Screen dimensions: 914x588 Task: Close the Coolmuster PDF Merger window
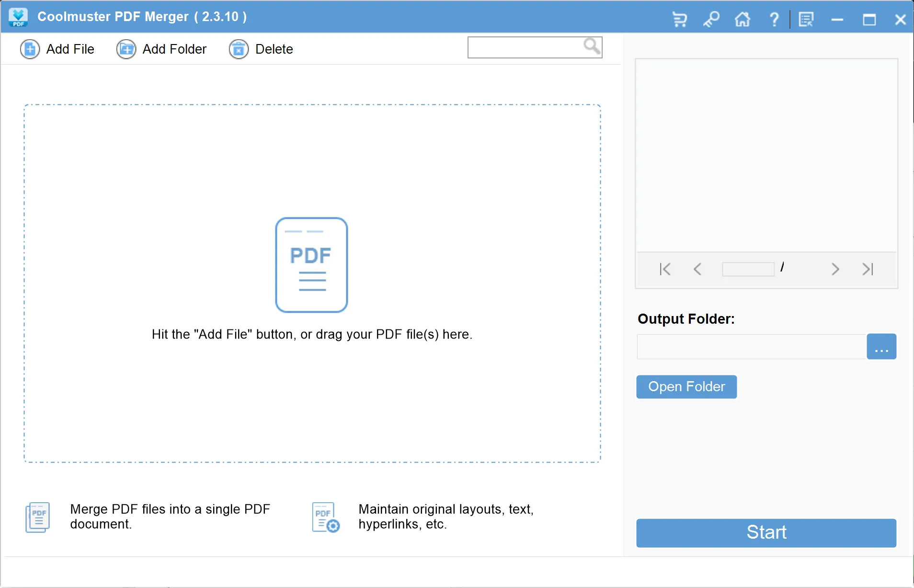[x=901, y=19]
